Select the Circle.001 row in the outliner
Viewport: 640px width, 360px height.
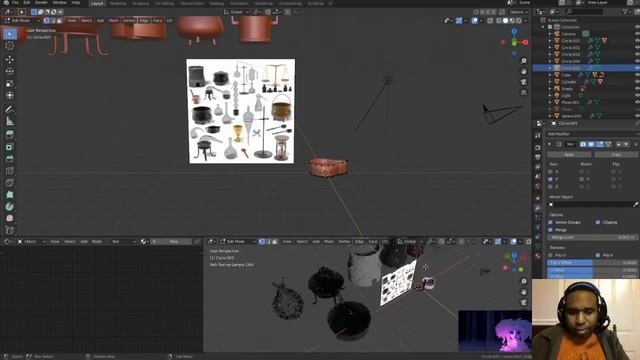coord(586,41)
